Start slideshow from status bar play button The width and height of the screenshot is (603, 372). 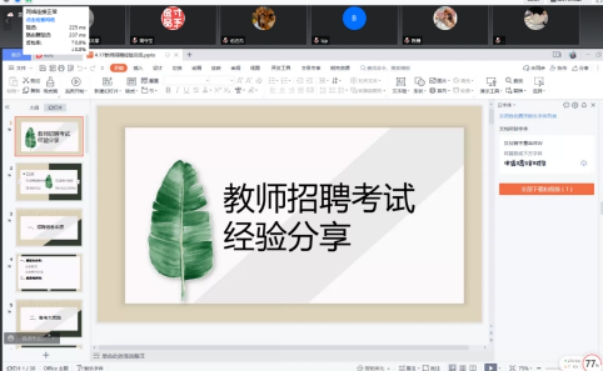pyautogui.click(x=490, y=368)
